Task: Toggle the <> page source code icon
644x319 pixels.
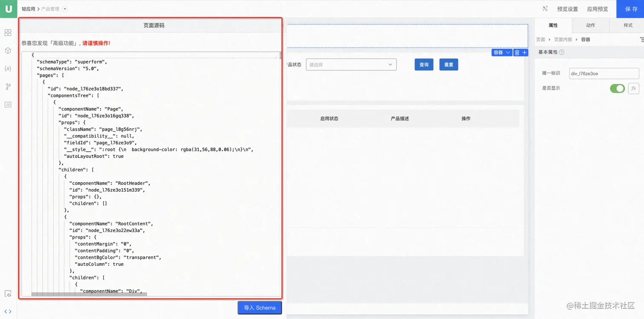Action: click(8, 311)
